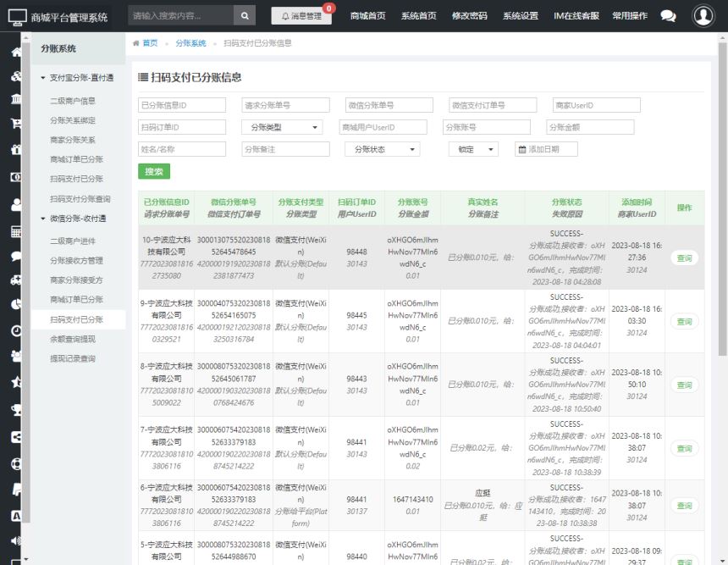Focus the 姓名/名称 input field
This screenshot has height=565, width=728.
[x=182, y=149]
